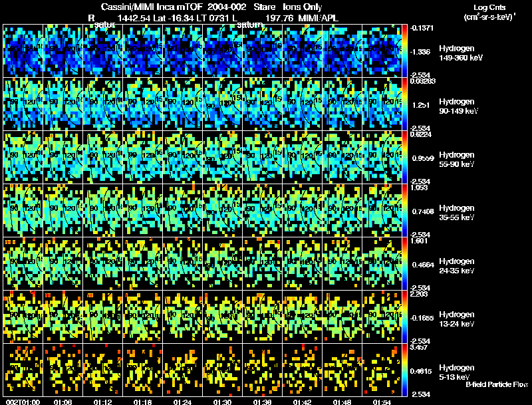
Task: Click the Lat -16.34 header value
Action: point(174,18)
